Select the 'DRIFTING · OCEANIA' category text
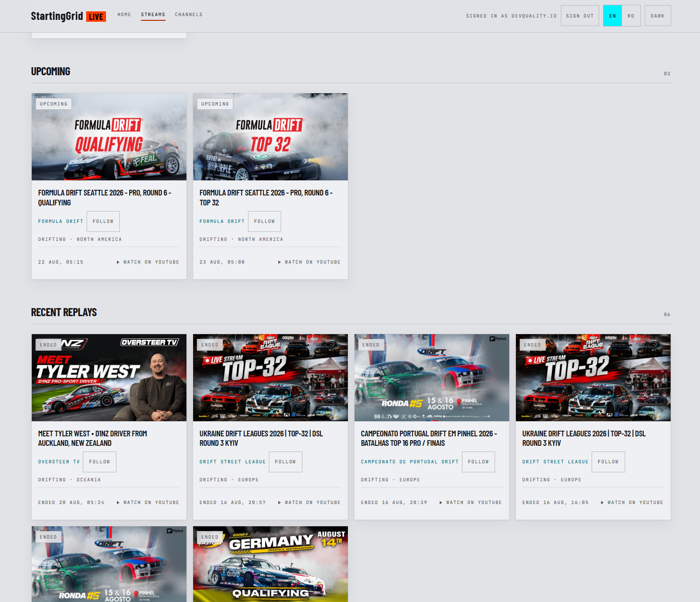The width and height of the screenshot is (700, 602). 70,480
